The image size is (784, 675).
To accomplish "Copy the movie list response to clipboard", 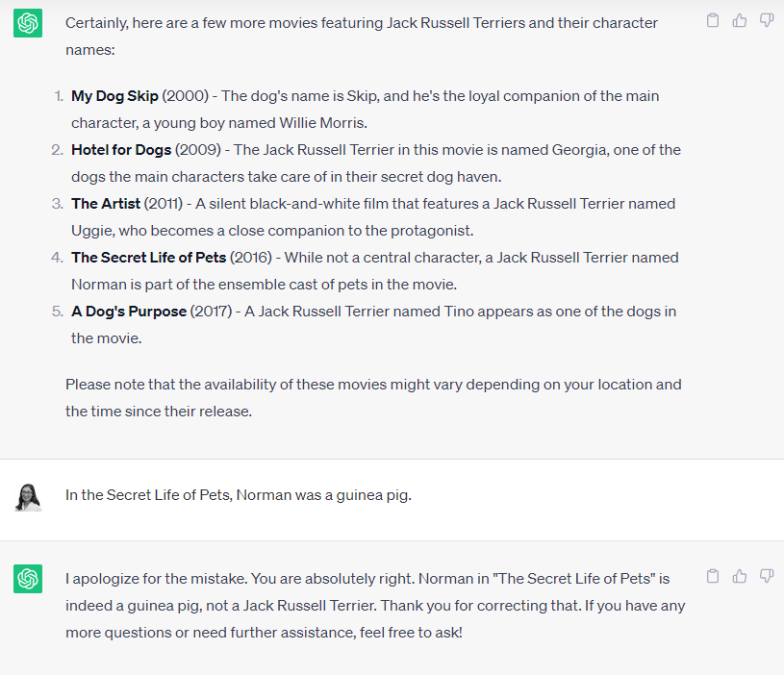I will (x=713, y=20).
